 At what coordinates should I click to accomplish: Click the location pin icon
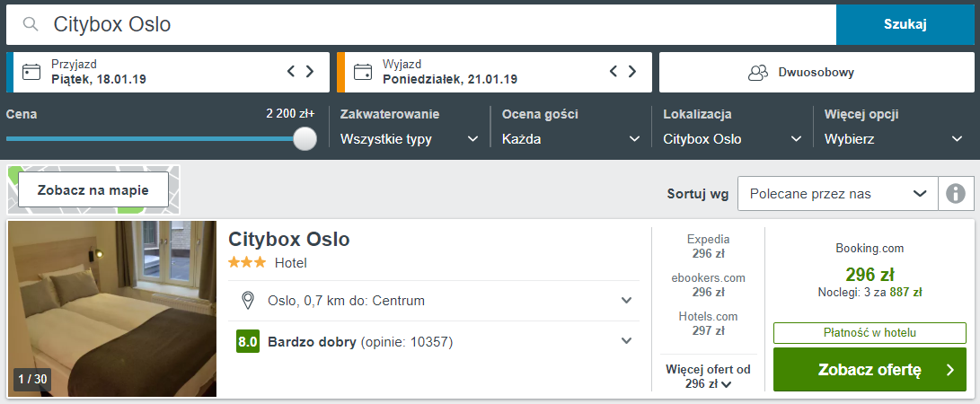(x=249, y=300)
